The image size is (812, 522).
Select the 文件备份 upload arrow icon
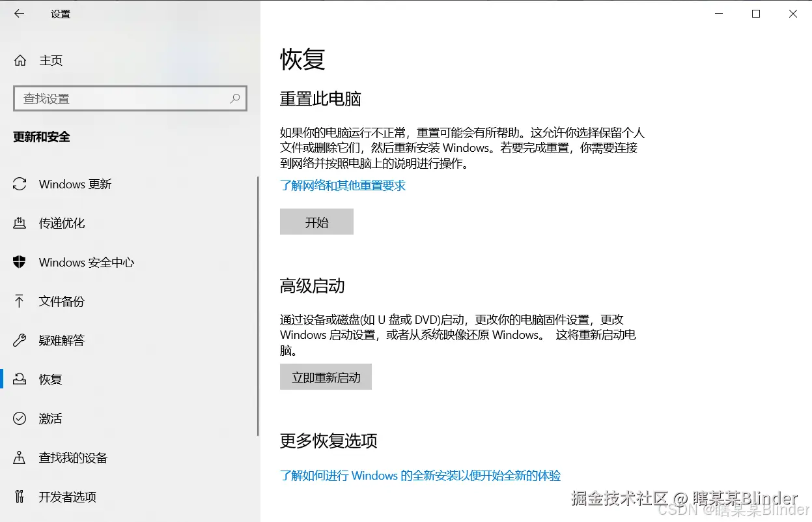tap(20, 302)
